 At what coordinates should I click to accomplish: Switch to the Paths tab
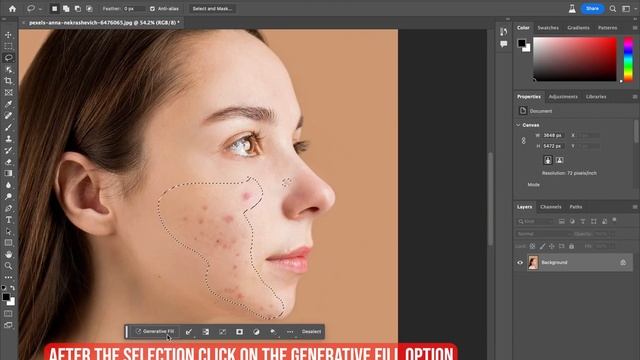pyautogui.click(x=576, y=207)
